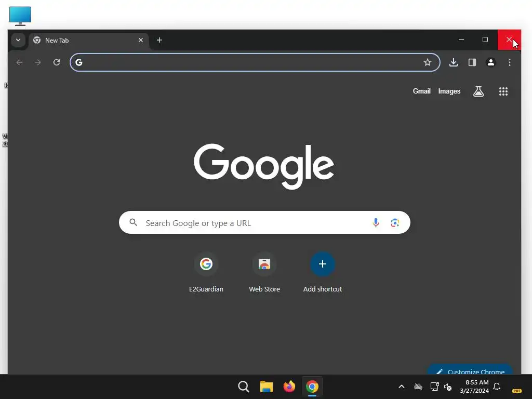Minimize the Chrome window

pos(461,40)
